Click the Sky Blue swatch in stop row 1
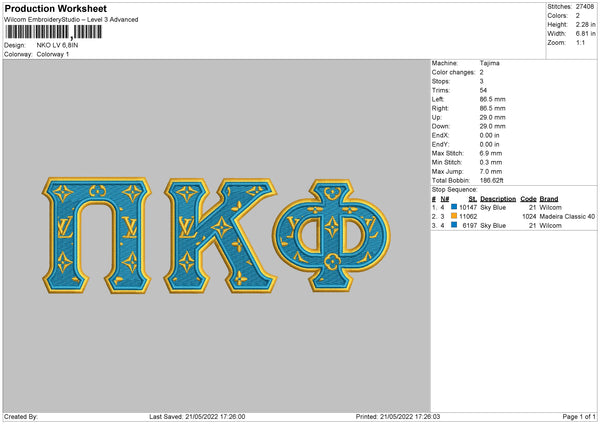 (x=454, y=207)
